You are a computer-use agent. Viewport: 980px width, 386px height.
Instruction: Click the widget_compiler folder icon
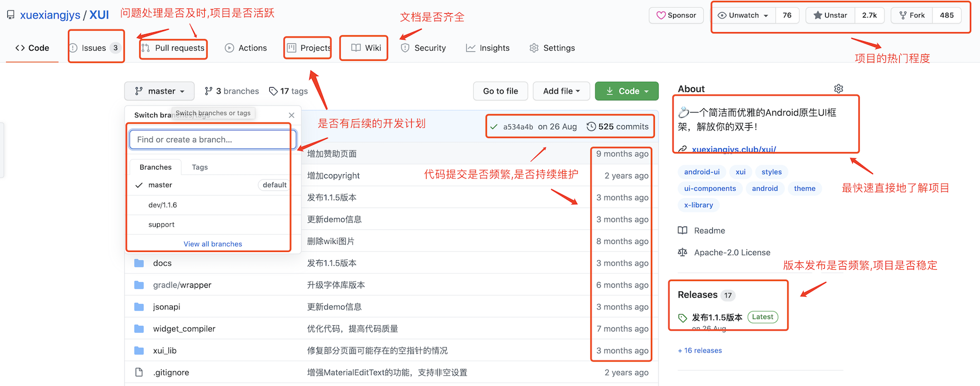point(139,328)
